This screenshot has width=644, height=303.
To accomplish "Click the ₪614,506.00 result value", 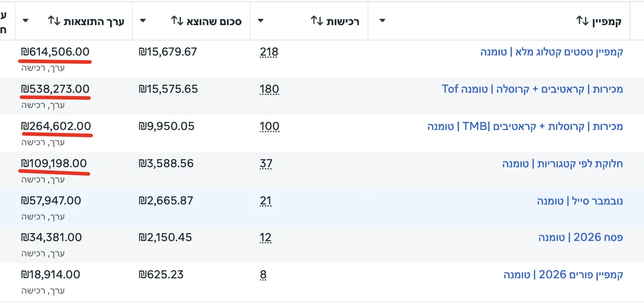I will pyautogui.click(x=55, y=52).
